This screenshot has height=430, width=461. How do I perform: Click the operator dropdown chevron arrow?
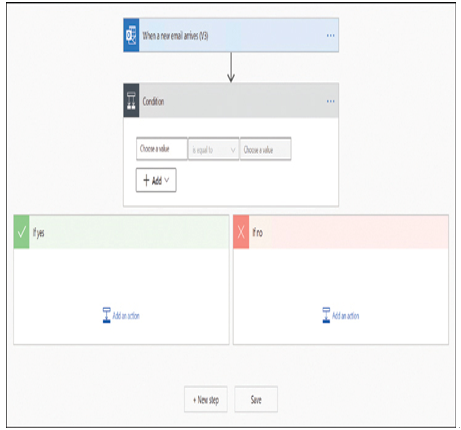(x=233, y=150)
